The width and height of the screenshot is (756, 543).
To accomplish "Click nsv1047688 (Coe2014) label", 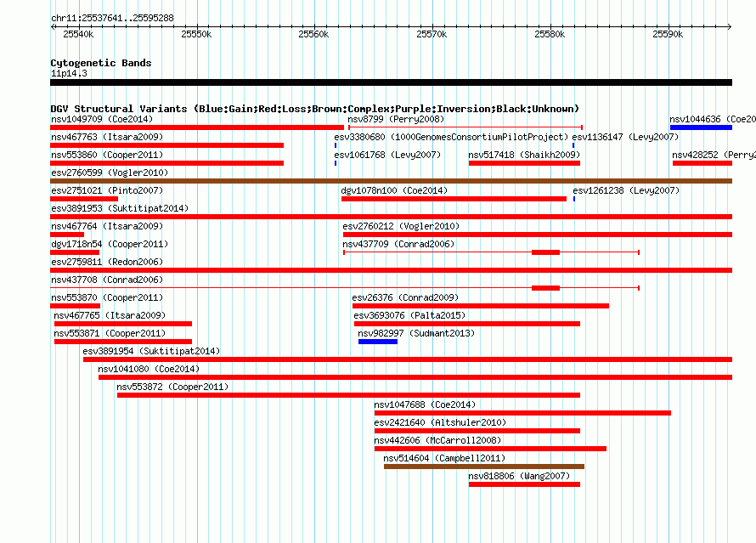I will click(425, 404).
